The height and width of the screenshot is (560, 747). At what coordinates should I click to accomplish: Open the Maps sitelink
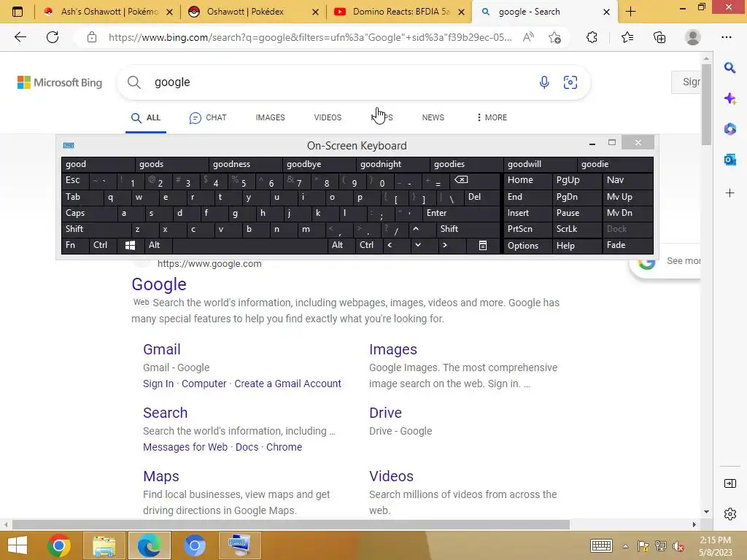point(161,476)
